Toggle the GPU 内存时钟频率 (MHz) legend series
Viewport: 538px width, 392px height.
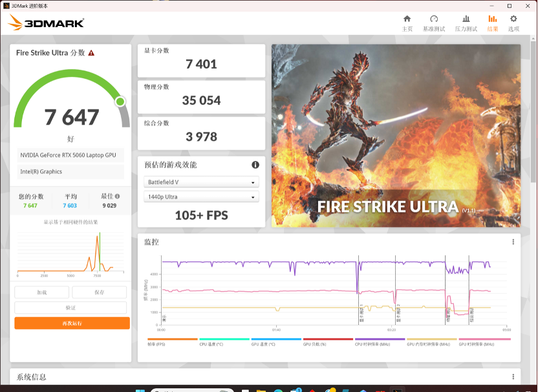click(x=432, y=342)
